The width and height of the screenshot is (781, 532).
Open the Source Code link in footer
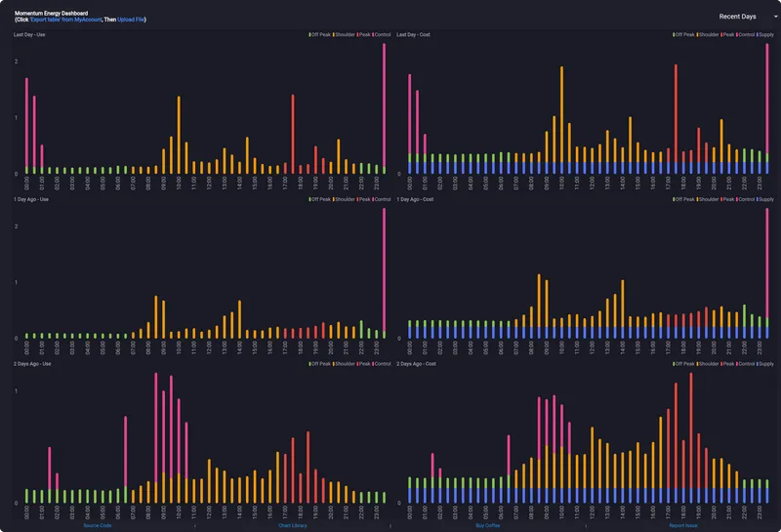(x=98, y=525)
